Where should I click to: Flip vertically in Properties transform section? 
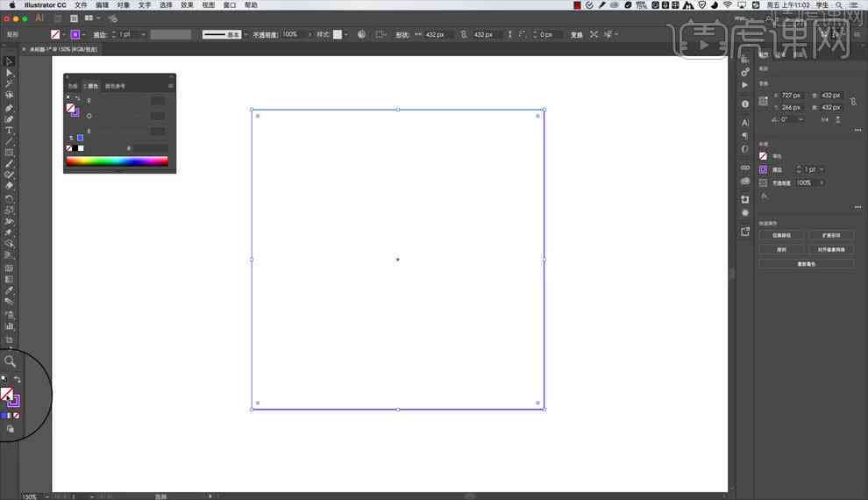pos(837,119)
